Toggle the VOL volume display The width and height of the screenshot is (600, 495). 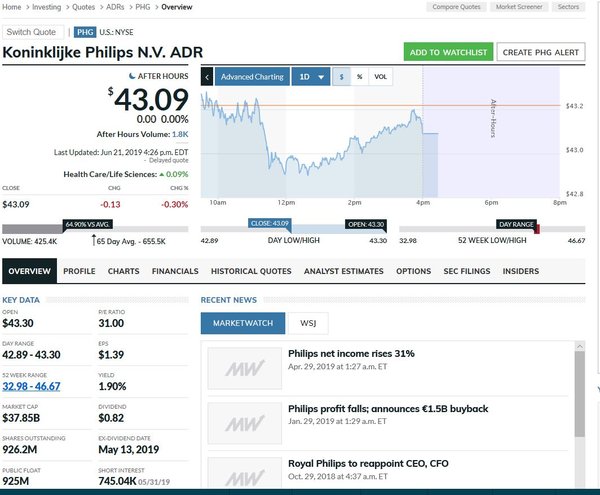coord(380,77)
